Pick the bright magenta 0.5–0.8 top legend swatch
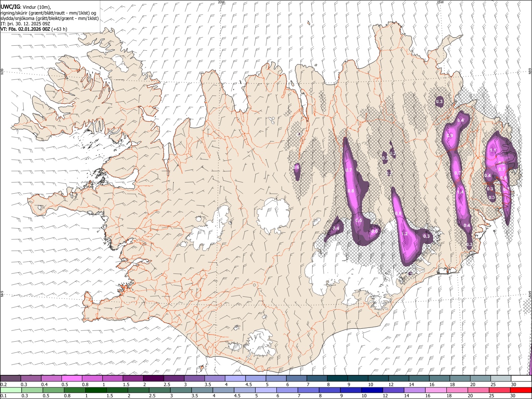Viewport: 532px width, 399px height. (x=71, y=378)
